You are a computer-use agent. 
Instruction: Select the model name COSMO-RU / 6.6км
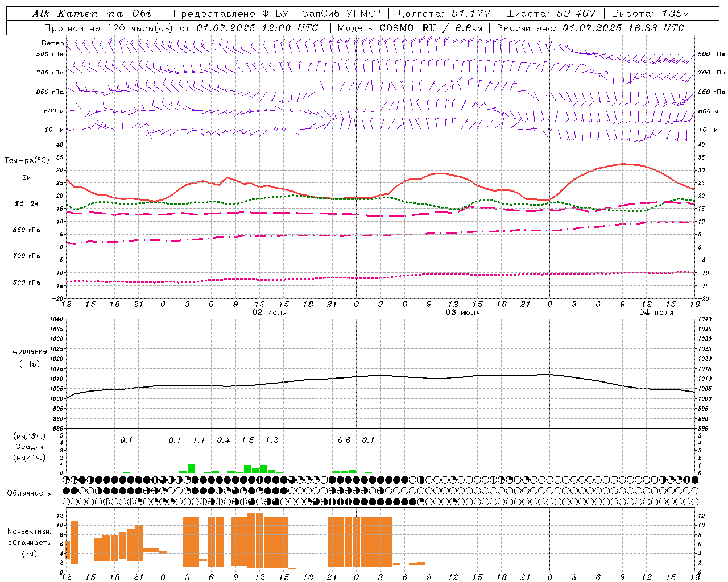(x=431, y=28)
